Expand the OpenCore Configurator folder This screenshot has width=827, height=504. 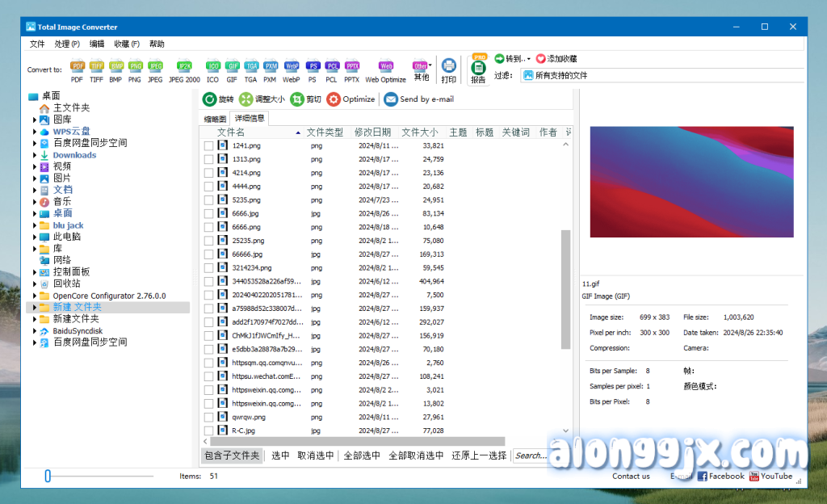pos(35,296)
